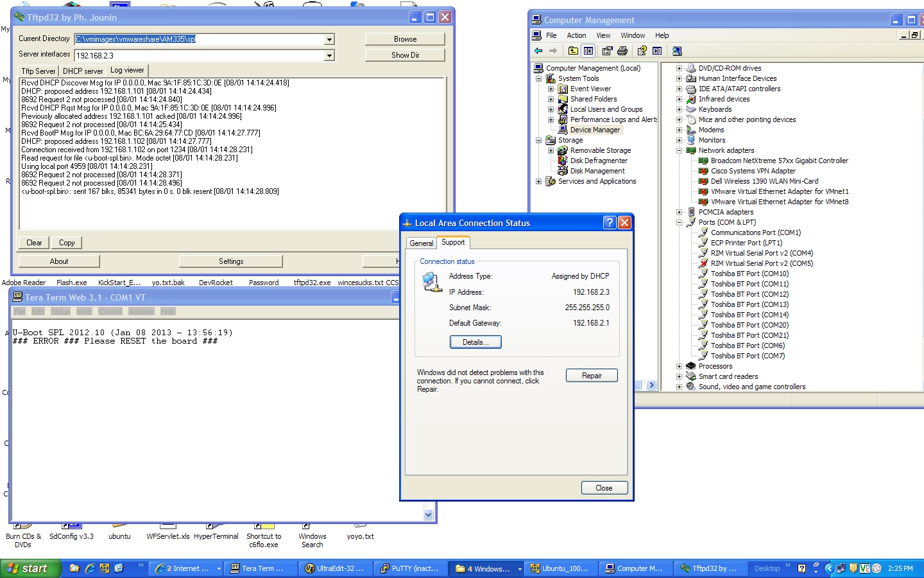The image size is (924, 578).
Task: Click the Settings button in Tftpd32
Action: click(231, 261)
